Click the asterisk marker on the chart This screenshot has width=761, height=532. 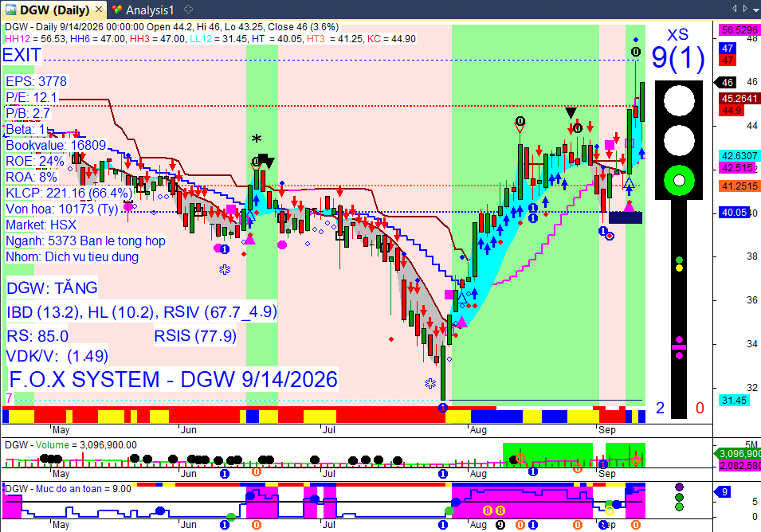[x=257, y=139]
